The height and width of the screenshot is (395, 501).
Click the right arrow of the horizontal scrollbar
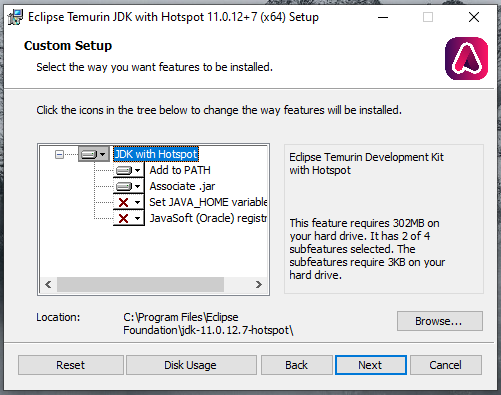258,284
